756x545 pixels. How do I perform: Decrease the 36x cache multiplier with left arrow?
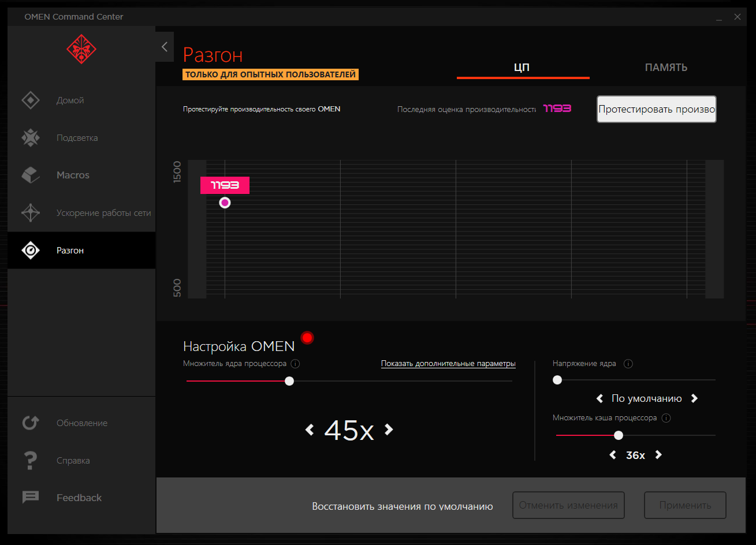(x=613, y=455)
